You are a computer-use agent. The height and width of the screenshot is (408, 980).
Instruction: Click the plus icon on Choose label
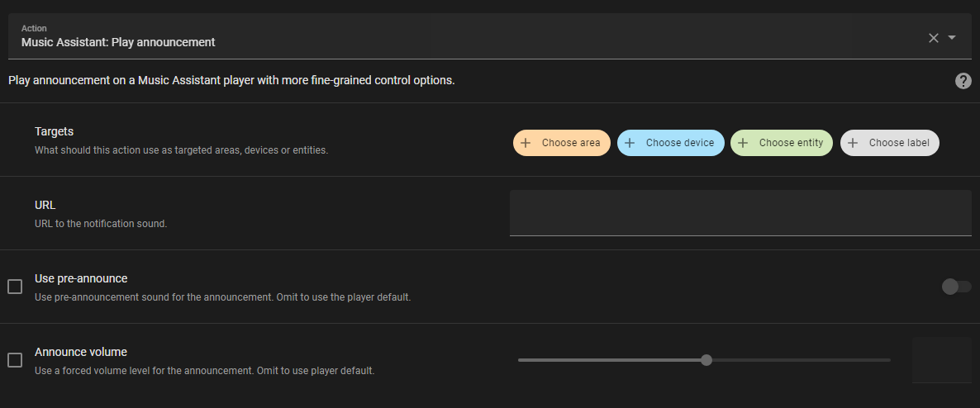point(853,143)
